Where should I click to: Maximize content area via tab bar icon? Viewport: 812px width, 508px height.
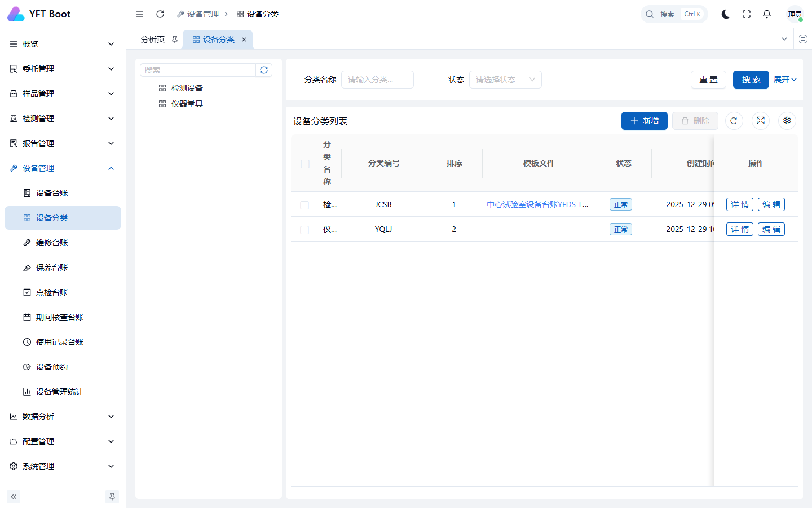[803, 39]
